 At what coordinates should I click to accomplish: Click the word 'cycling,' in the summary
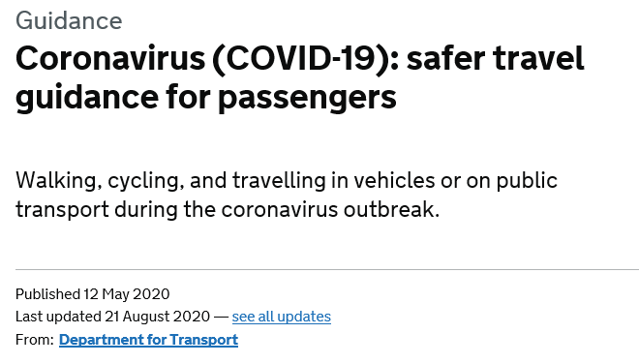point(143,182)
